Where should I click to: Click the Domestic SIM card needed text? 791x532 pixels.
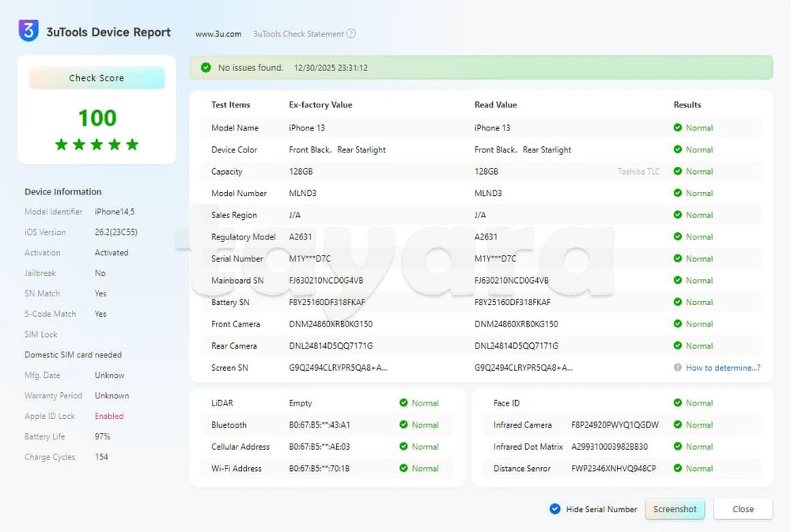[x=73, y=354]
